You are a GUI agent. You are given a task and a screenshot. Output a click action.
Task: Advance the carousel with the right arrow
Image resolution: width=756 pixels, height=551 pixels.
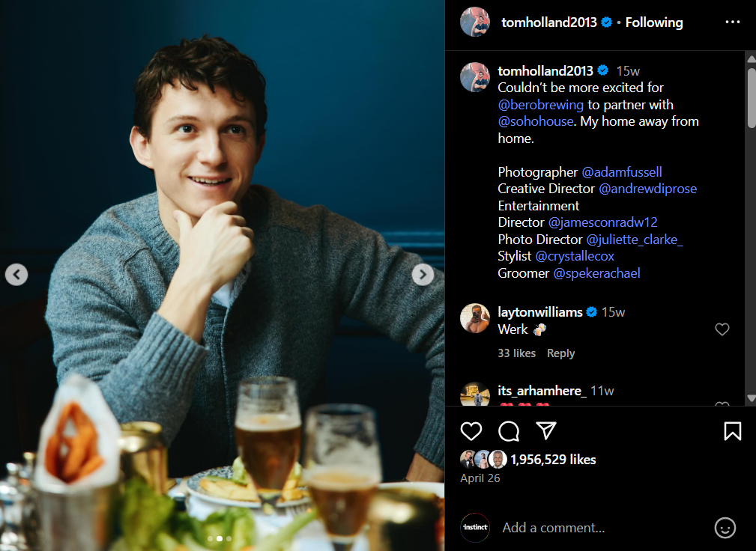click(x=423, y=274)
